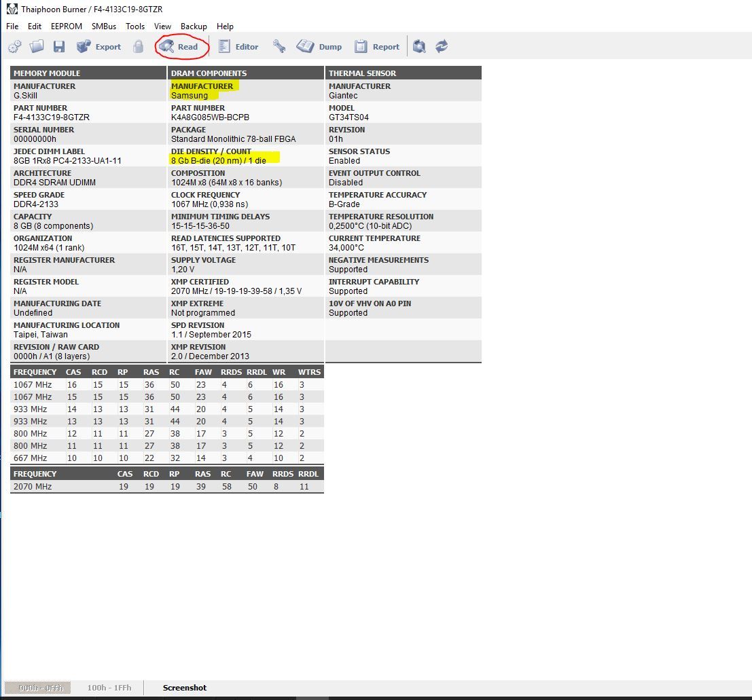Click the supply voltage 1,20 V value

[183, 270]
